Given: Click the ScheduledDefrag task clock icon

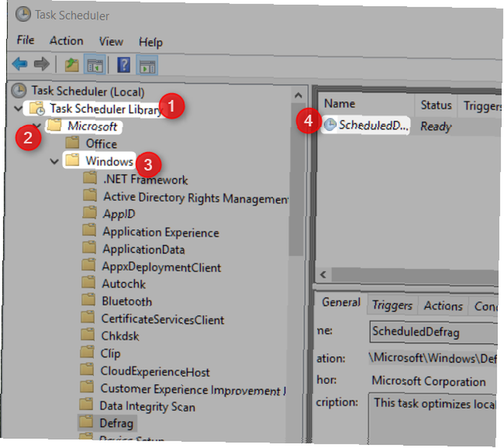Looking at the screenshot, I should 330,124.
